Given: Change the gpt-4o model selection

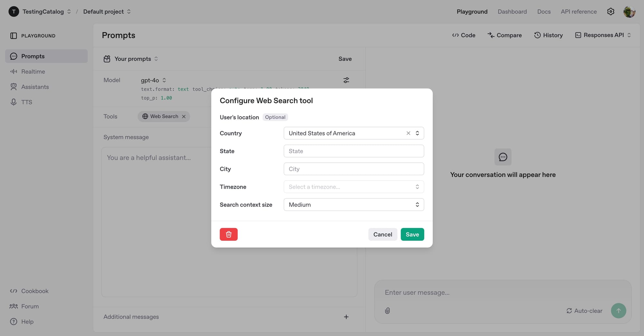Looking at the screenshot, I should point(154,80).
